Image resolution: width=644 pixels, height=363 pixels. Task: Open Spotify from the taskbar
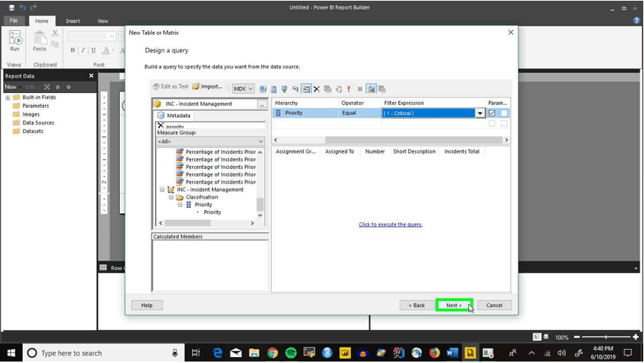pyautogui.click(x=291, y=353)
